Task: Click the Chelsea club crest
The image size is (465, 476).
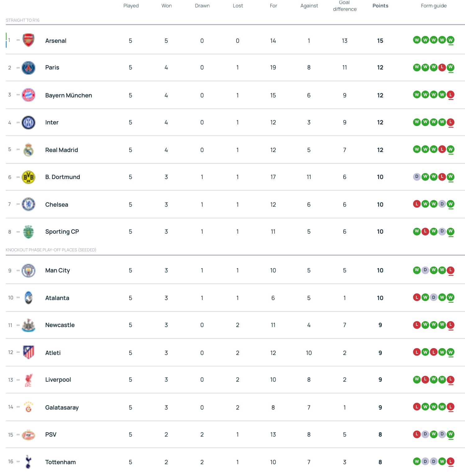Action: click(29, 204)
